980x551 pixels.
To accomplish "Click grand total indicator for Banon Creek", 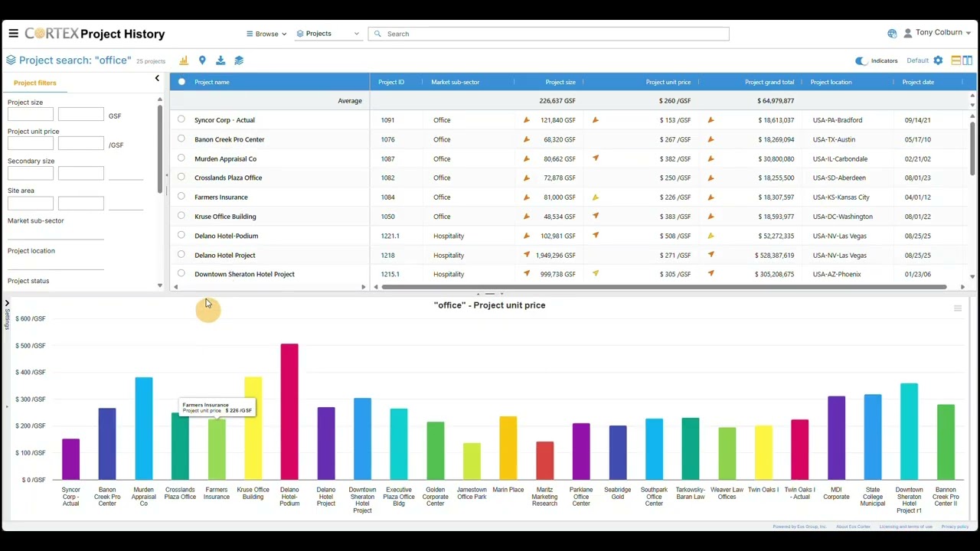I will click(x=710, y=139).
